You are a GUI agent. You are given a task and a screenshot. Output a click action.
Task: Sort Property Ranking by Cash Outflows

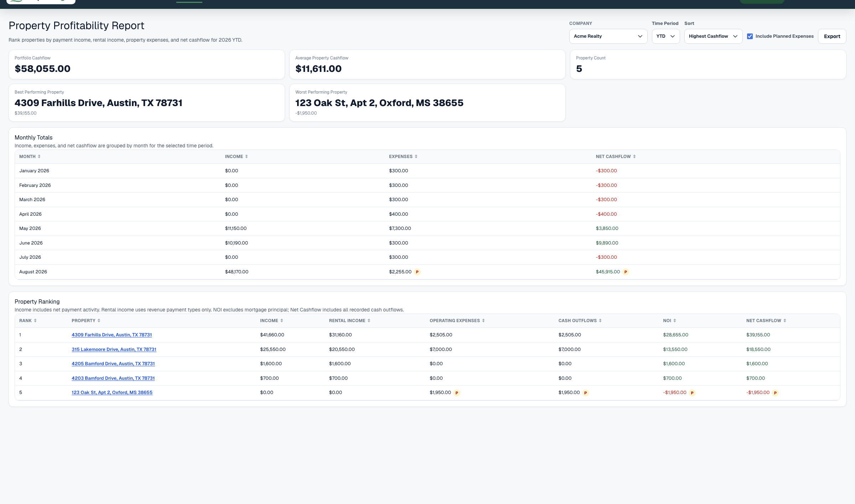(580, 321)
